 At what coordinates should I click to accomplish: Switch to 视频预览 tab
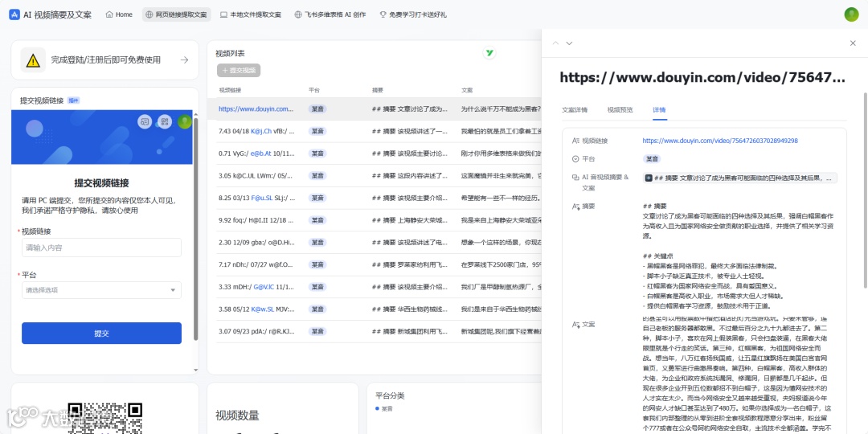[620, 109]
